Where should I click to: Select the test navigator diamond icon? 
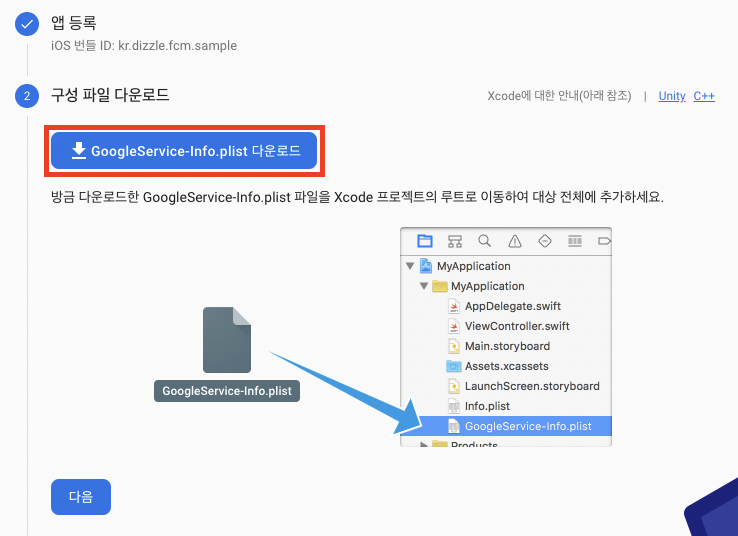(x=545, y=241)
